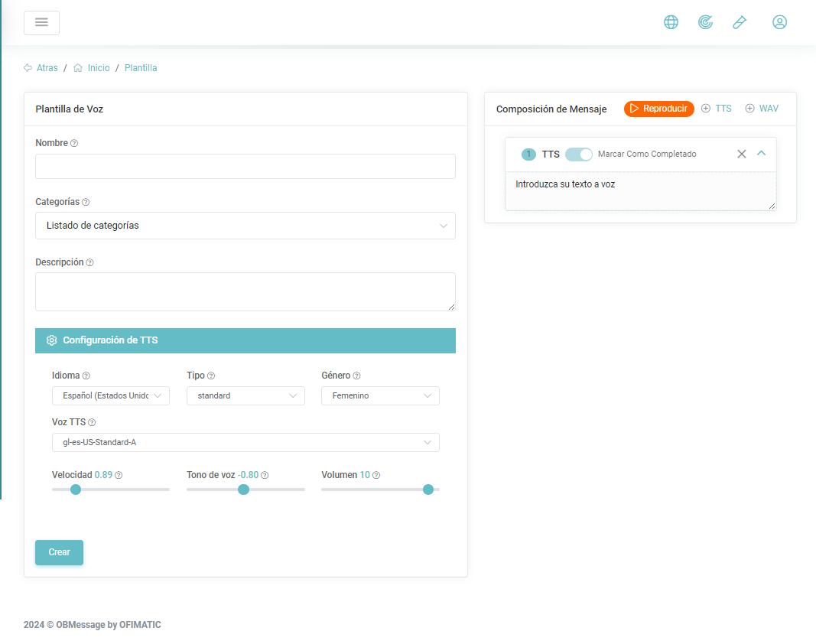Click the Atras back link
The width and height of the screenshot is (816, 644).
tap(47, 68)
